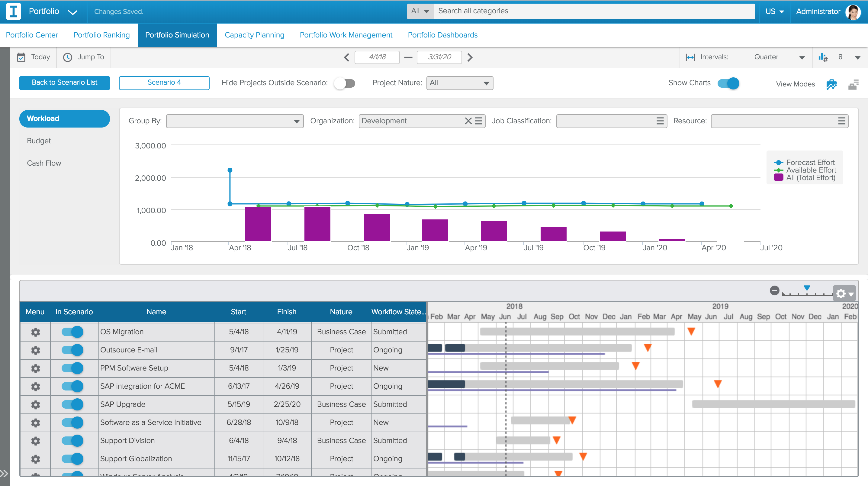868x486 pixels.
Task: Select the chart count histogram icon
Action: click(824, 57)
